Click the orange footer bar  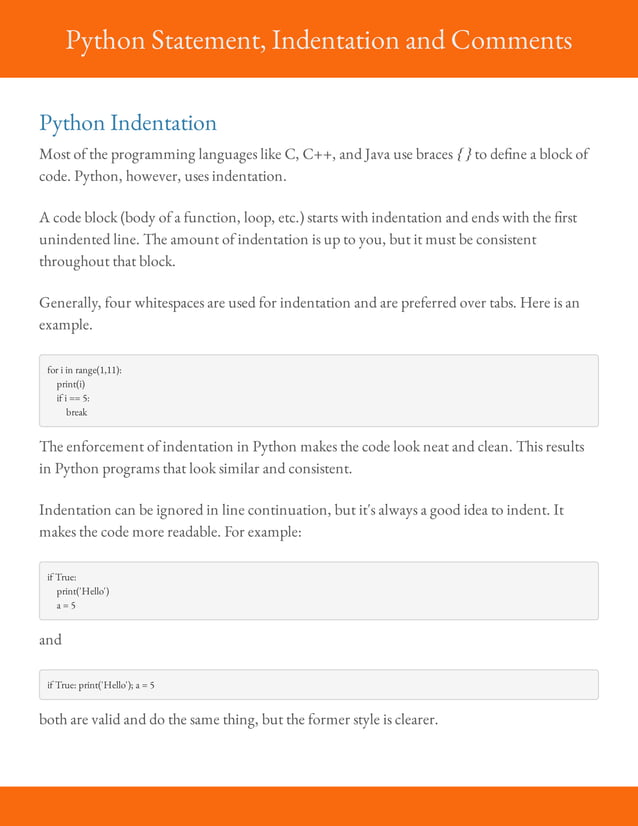coord(318,805)
